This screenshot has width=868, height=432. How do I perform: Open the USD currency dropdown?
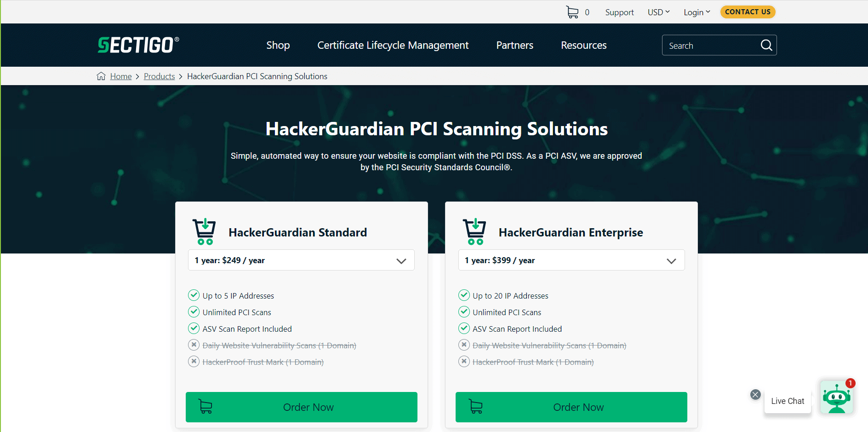coord(658,12)
